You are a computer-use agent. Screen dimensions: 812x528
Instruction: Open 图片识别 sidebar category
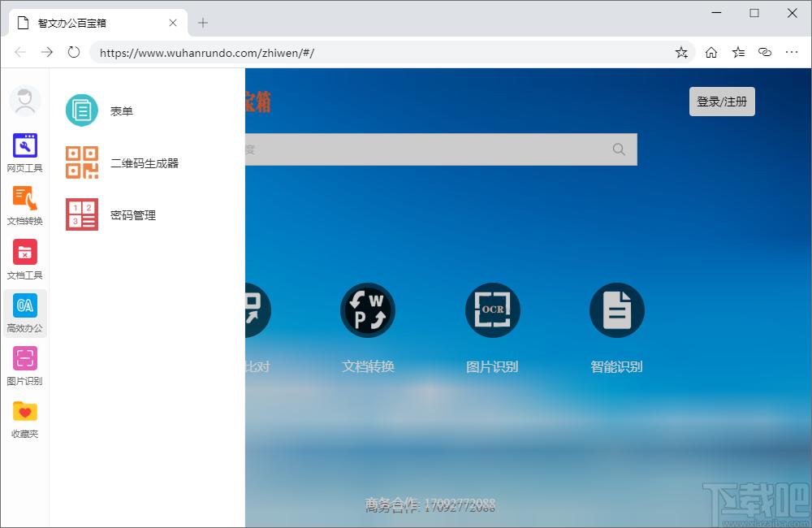pos(25,366)
